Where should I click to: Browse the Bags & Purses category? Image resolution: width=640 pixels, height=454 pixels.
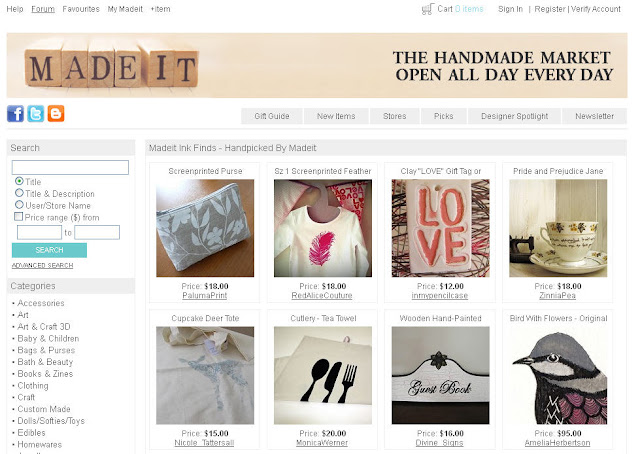tap(46, 350)
